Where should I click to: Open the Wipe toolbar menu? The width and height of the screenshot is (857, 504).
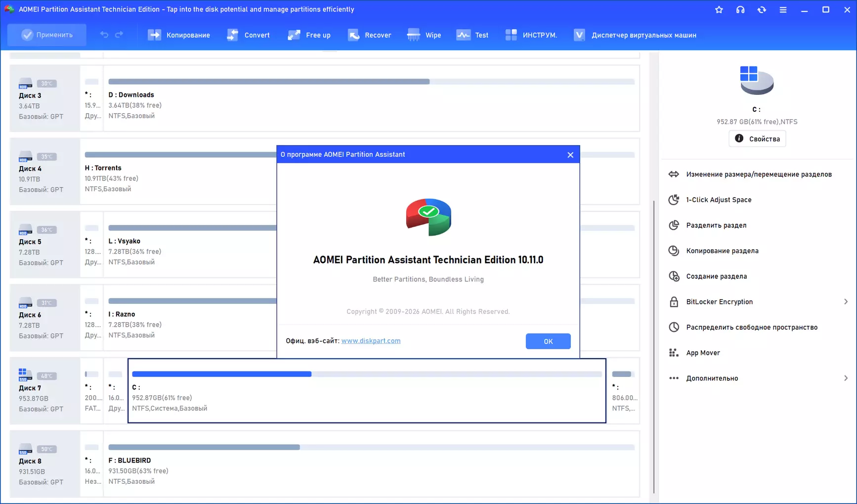[424, 35]
